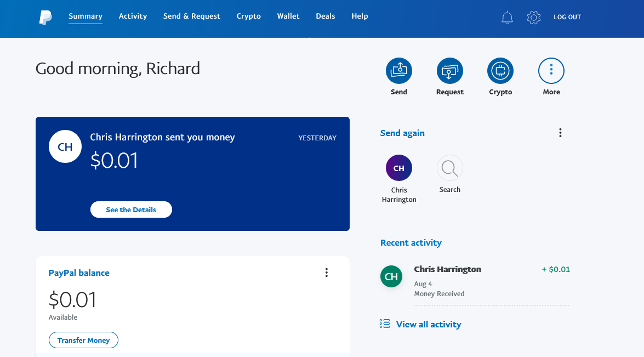The height and width of the screenshot is (357, 644).
Task: Open the More actions round icon
Action: (551, 71)
